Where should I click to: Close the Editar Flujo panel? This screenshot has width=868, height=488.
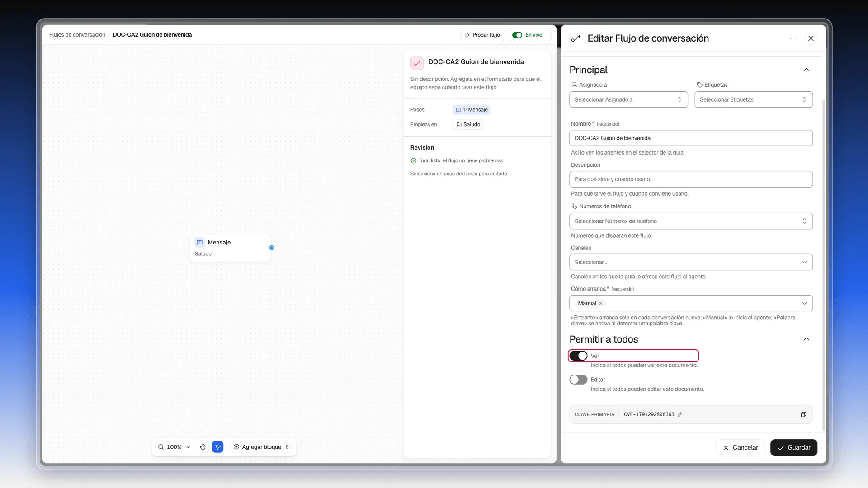point(811,38)
